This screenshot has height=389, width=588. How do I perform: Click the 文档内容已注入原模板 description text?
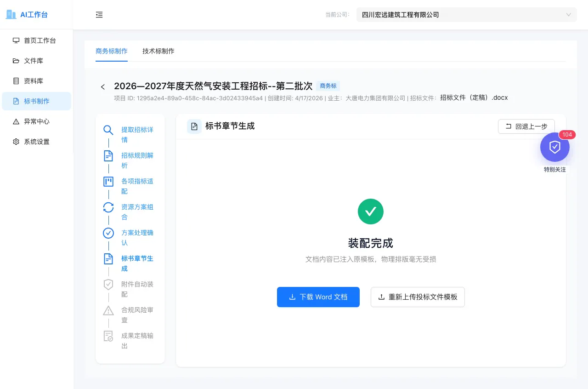click(371, 259)
